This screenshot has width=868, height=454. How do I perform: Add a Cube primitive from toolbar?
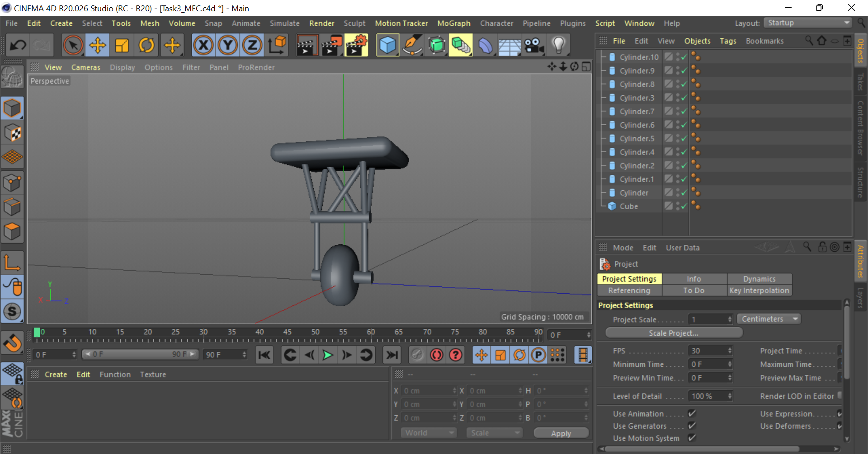pyautogui.click(x=387, y=45)
